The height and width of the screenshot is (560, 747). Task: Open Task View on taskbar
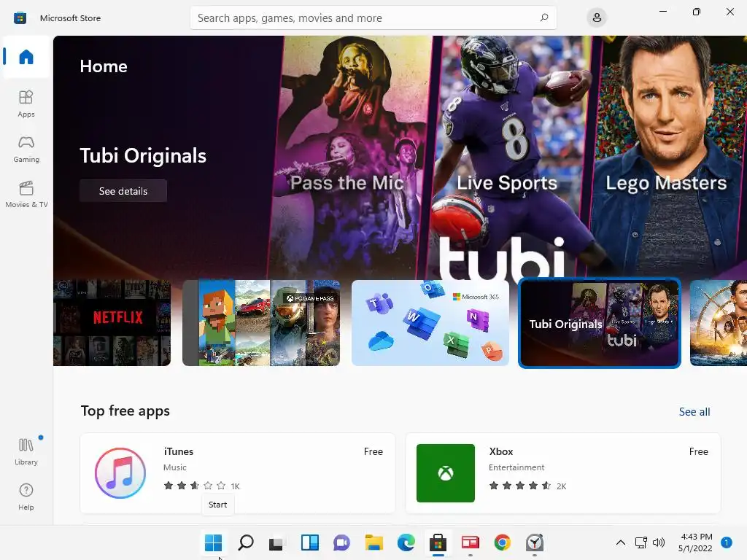coord(277,542)
